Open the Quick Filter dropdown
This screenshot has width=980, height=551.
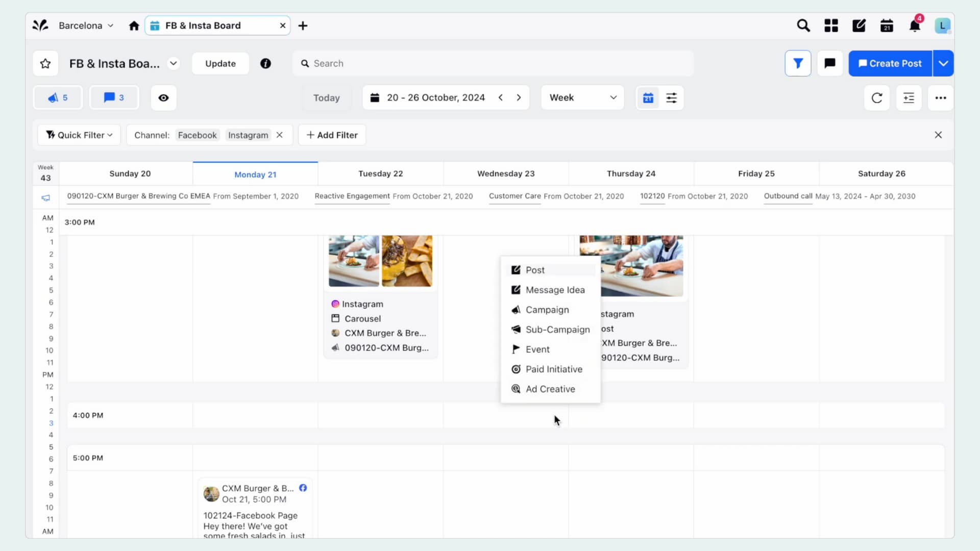tap(79, 135)
